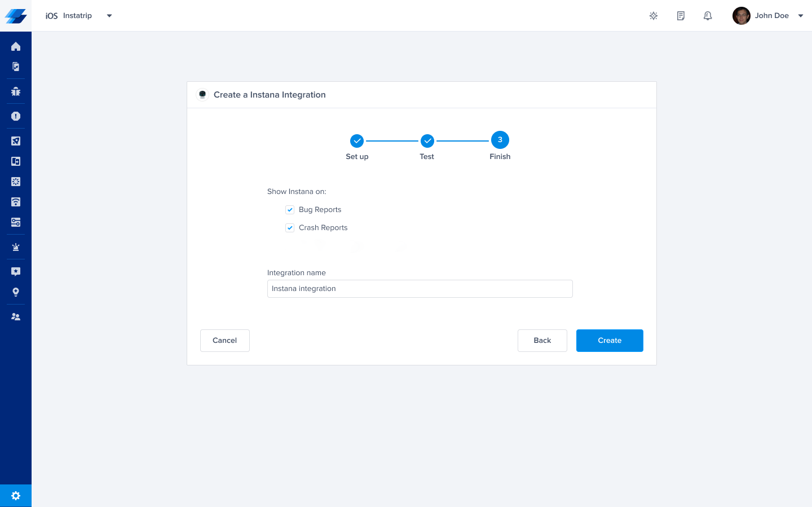Click the 'John Doe' username text
The width and height of the screenshot is (812, 507).
(x=772, y=16)
